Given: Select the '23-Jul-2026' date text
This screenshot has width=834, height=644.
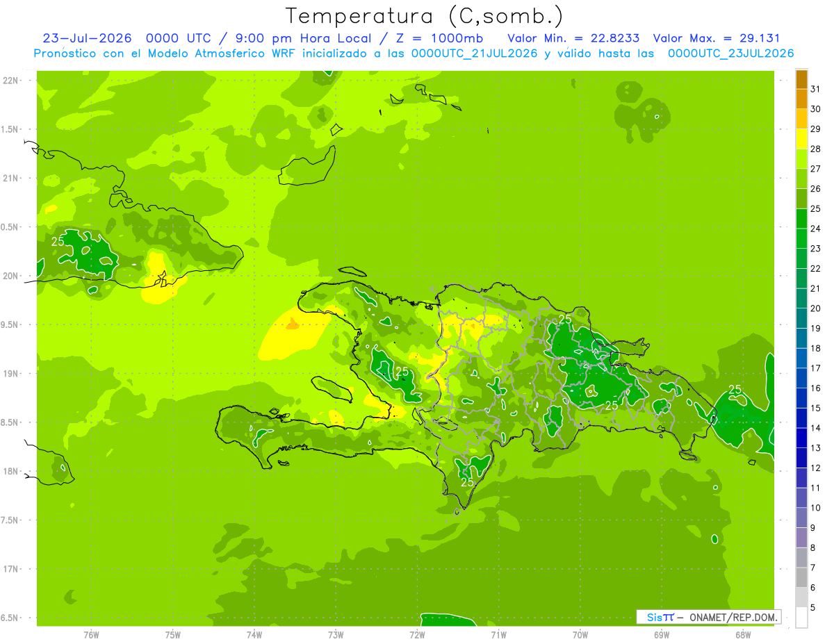Looking at the screenshot, I should 88,38.
